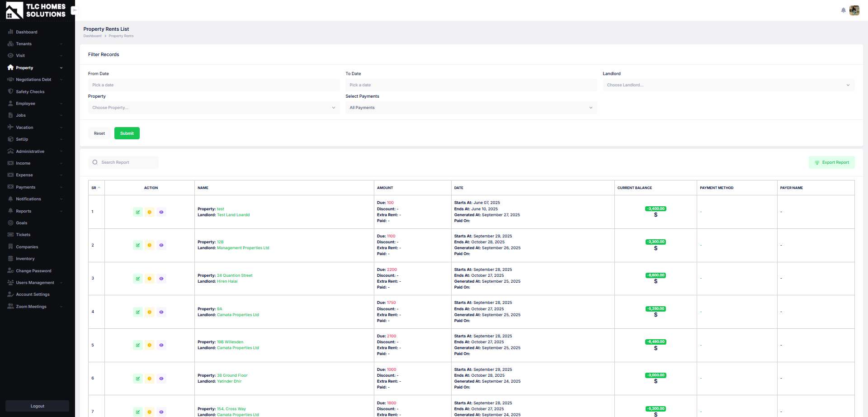868x417 pixels.
Task: Open the user profile avatar
Action: pyautogui.click(x=854, y=10)
